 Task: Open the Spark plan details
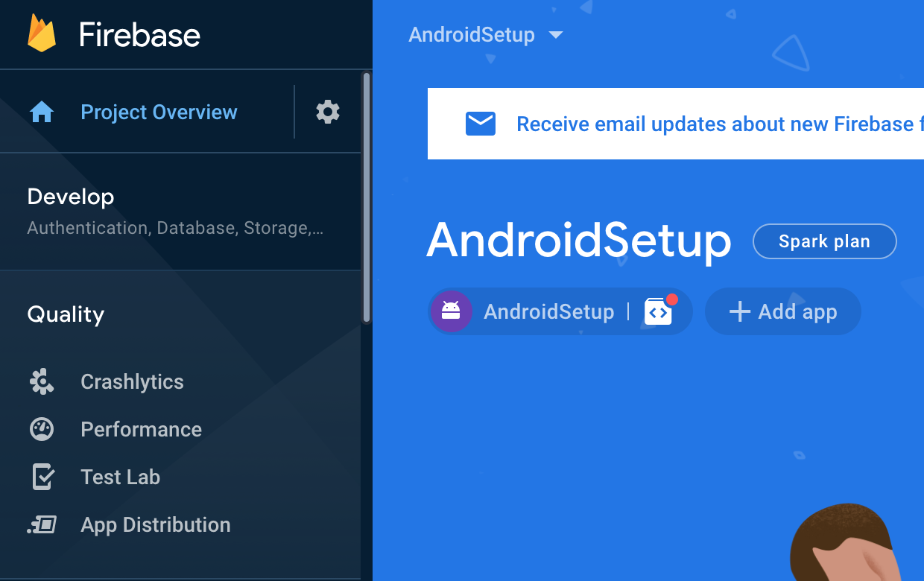[x=824, y=241]
